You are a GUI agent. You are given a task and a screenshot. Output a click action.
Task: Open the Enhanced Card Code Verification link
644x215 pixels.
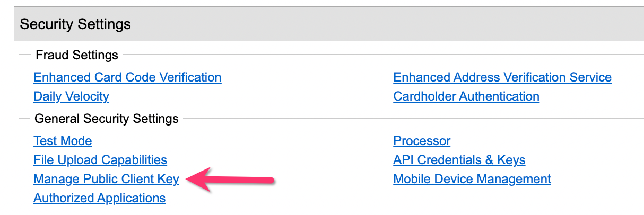(x=127, y=77)
